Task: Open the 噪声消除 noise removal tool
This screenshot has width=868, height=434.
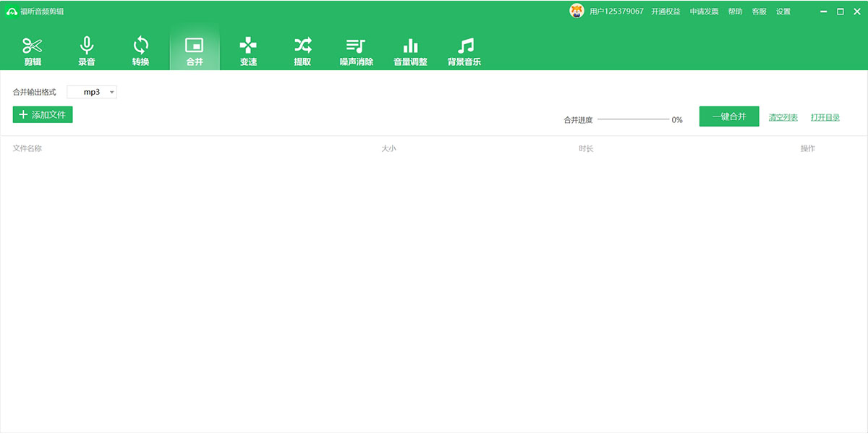Action: [x=356, y=51]
